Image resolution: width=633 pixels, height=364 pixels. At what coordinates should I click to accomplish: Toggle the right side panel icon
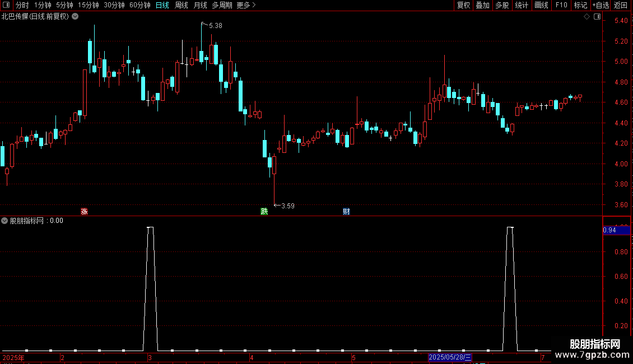[x=597, y=17]
